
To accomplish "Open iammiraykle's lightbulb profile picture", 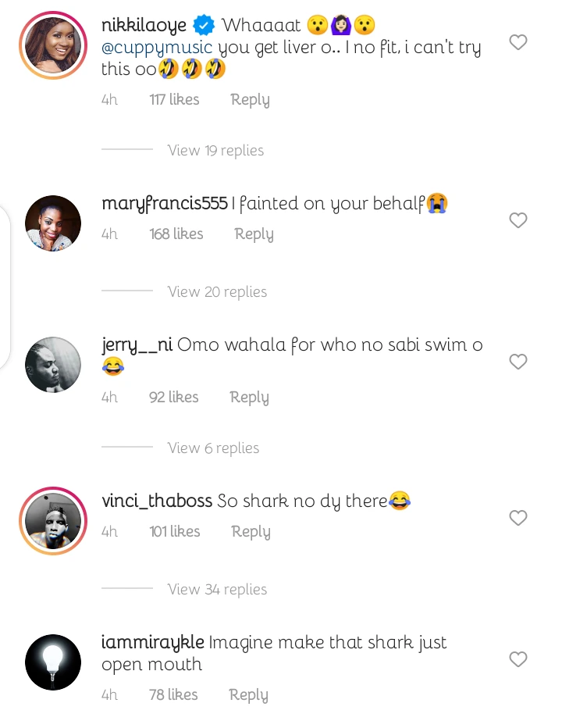I will (x=53, y=662).
